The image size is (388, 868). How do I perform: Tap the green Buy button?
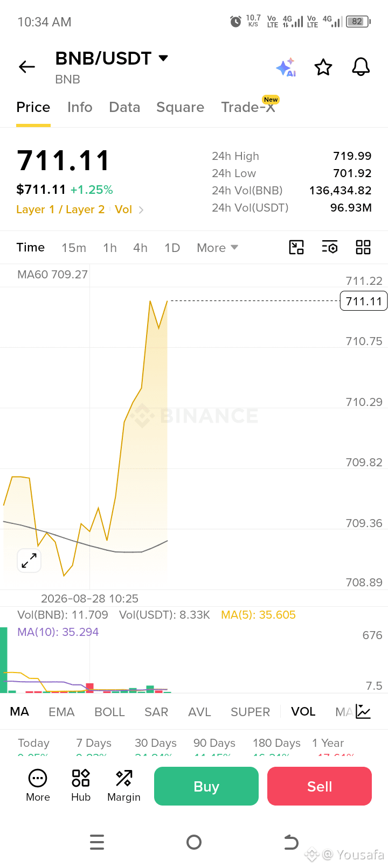[206, 786]
